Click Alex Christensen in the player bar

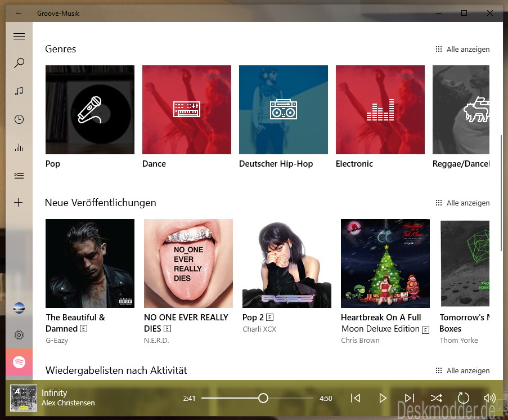pos(68,403)
